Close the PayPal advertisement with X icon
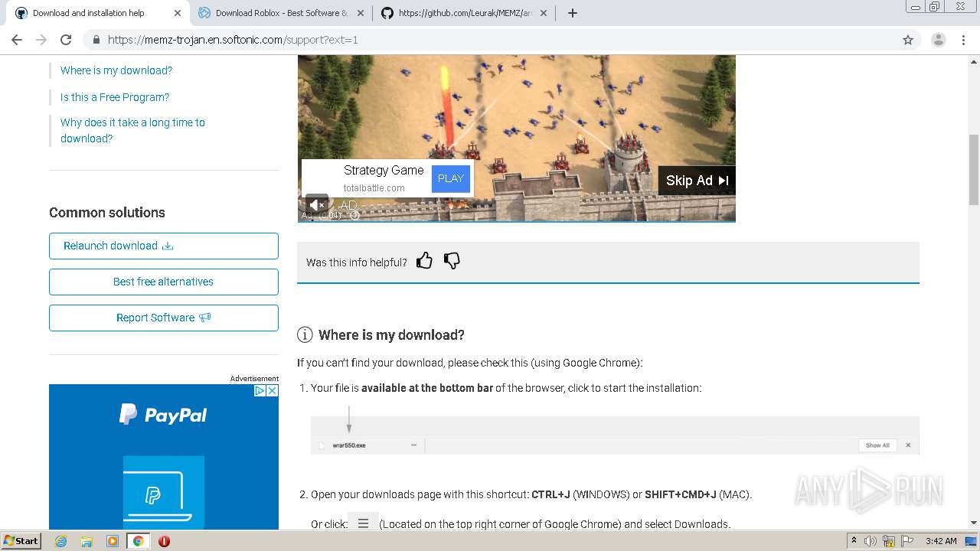 [x=272, y=390]
